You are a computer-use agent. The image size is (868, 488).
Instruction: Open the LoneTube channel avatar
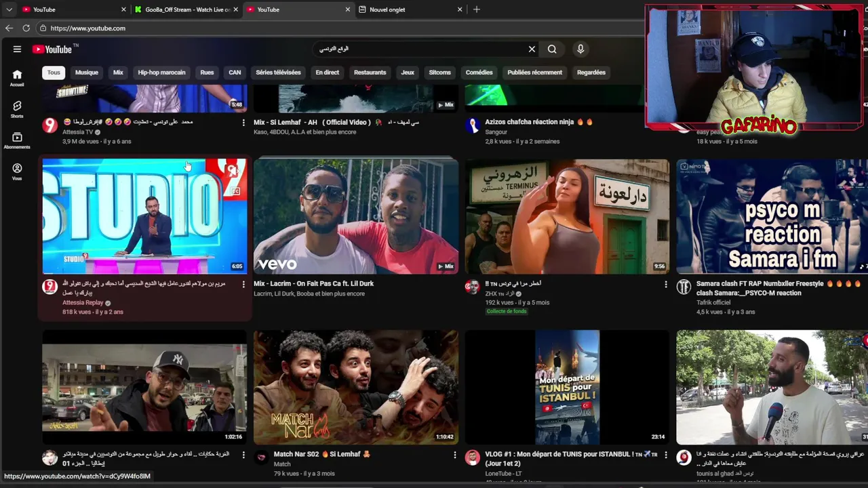coord(473,457)
